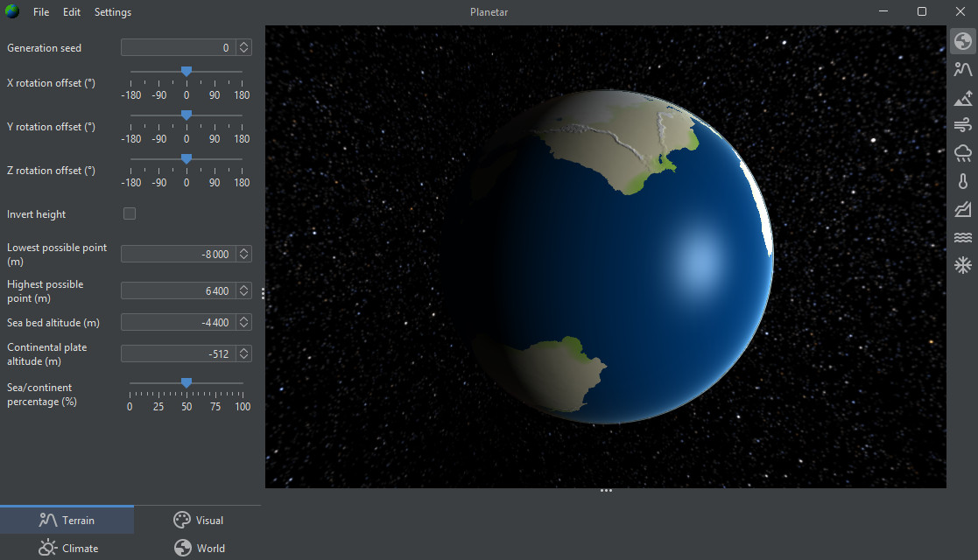Open the terrain heightmap view icon
Viewport: 978px width, 560px height.
[x=962, y=68]
